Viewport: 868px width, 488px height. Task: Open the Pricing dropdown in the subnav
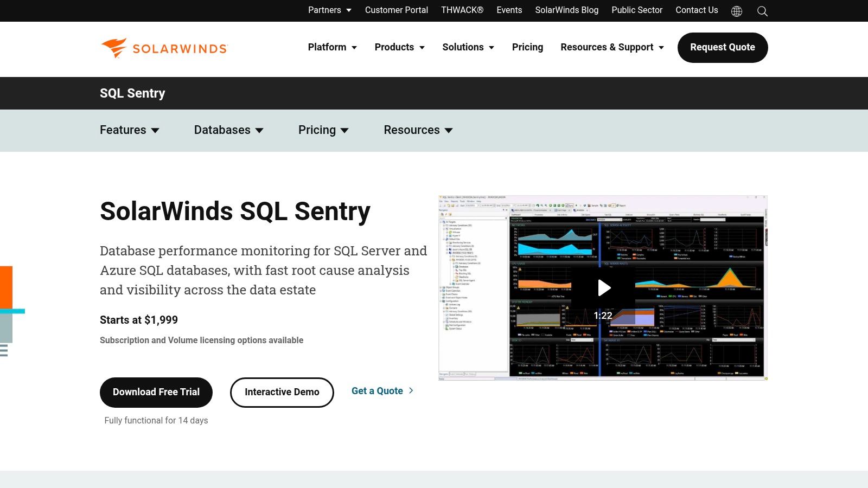tap(323, 130)
